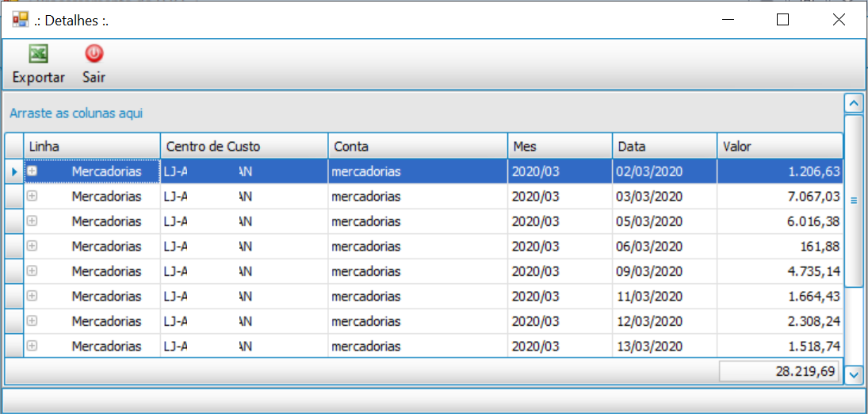Viewport: 868px width, 414px height.
Task: Select the date cell 09/03/2020
Action: tap(665, 271)
